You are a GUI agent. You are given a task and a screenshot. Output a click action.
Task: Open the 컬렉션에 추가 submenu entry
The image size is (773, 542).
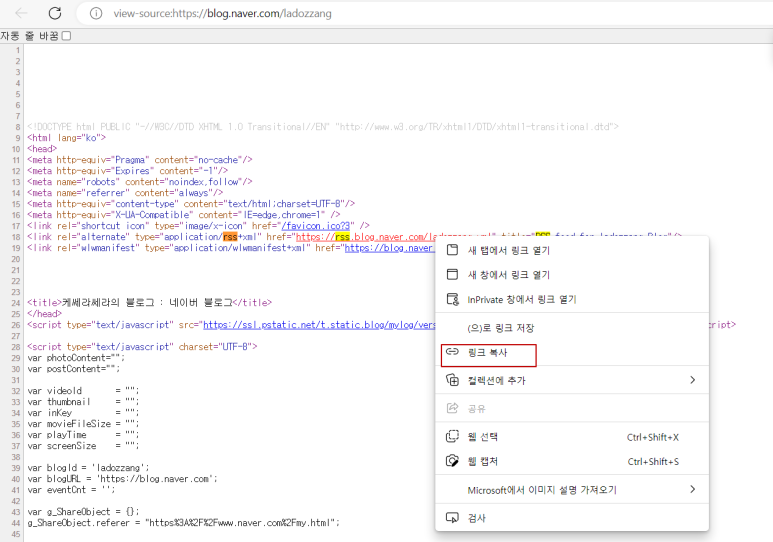[x=572, y=380]
